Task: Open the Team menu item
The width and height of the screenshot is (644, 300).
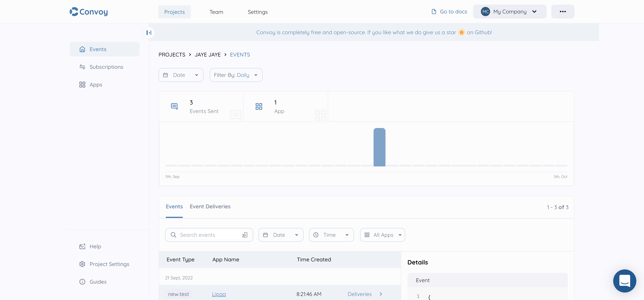Action: [216, 12]
